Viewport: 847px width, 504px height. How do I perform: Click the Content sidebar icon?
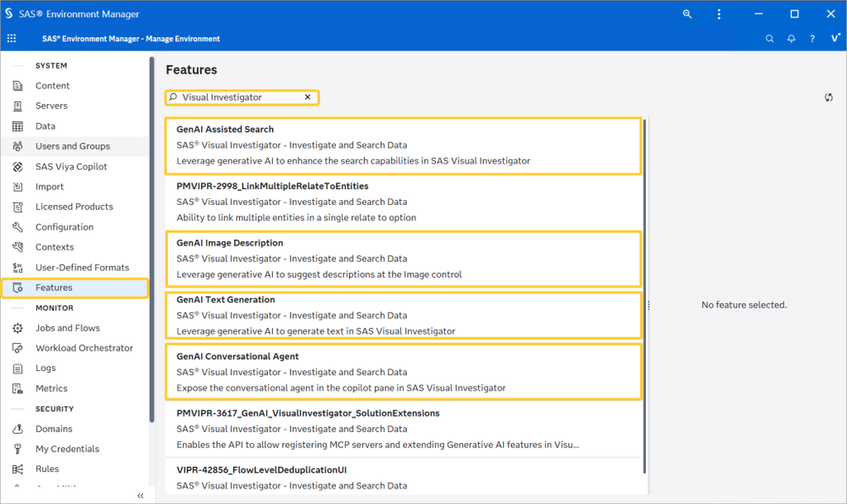[18, 86]
